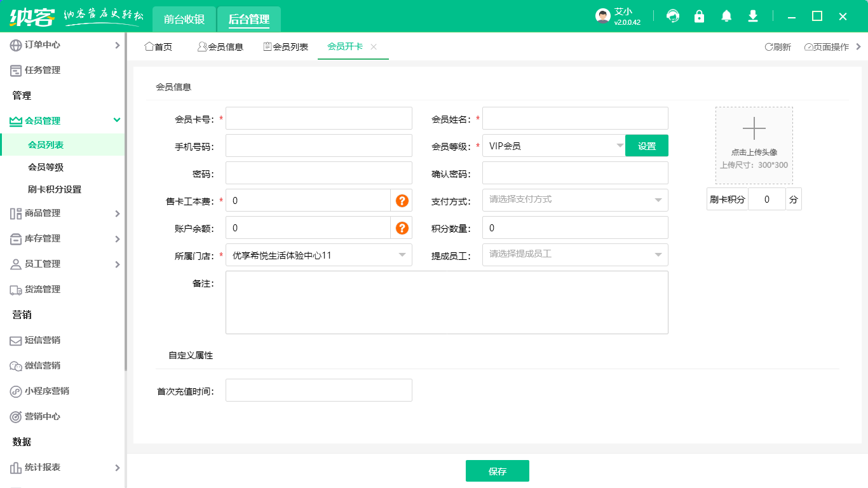Image resolution: width=868 pixels, height=488 pixels.
Task: Open the 支付方式 dropdown
Action: 575,200
